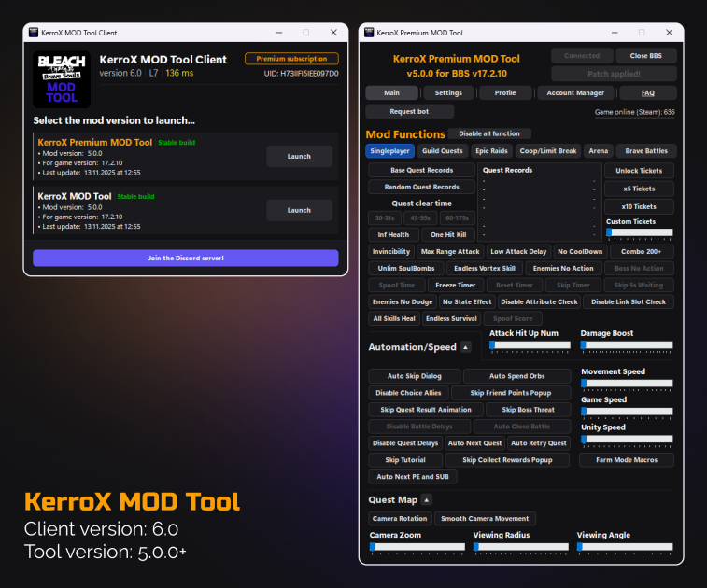The height and width of the screenshot is (588, 707).
Task: Collapse the Quest Map section
Action: [426, 499]
